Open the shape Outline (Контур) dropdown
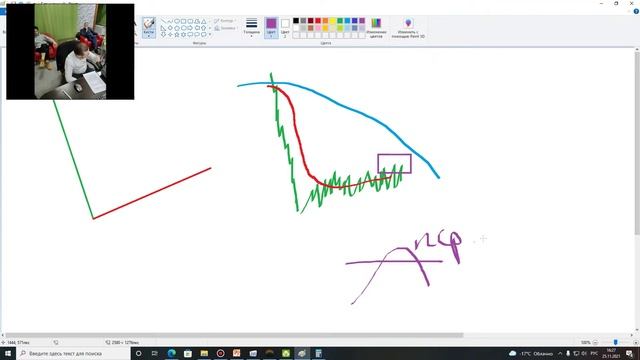 coord(225,20)
